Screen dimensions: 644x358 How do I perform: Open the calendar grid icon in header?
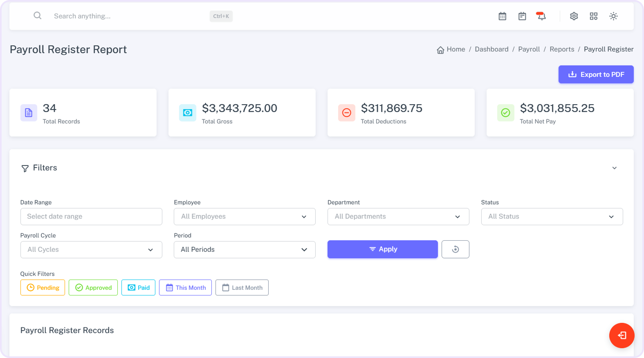[x=503, y=16]
